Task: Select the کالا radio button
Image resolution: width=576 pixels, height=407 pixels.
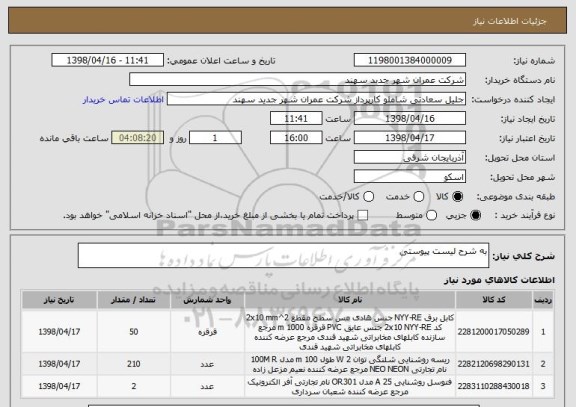Action: [x=457, y=197]
